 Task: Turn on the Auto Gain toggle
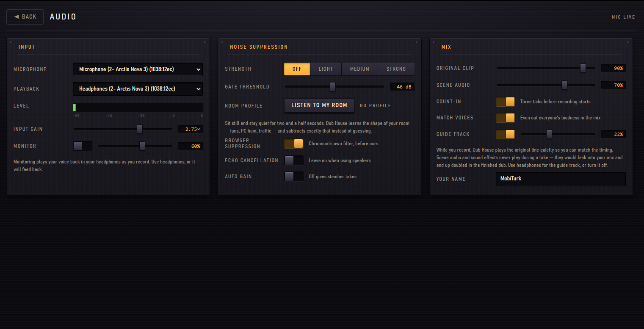point(294,177)
